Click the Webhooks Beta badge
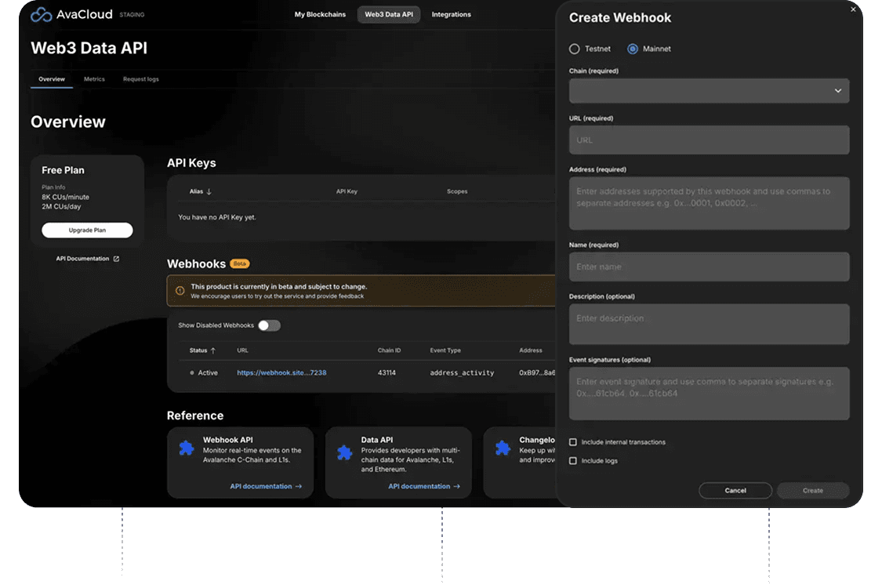 (x=240, y=263)
